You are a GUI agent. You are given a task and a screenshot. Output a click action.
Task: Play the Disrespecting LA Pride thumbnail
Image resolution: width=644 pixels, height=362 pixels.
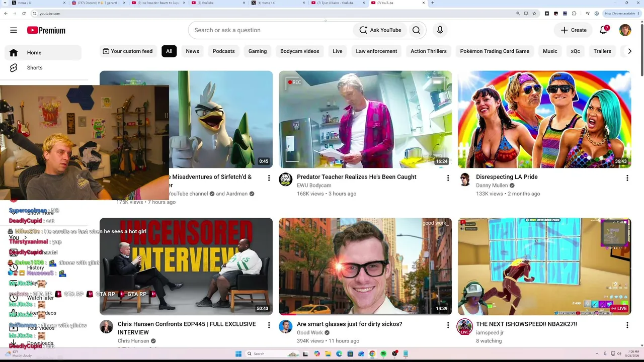point(544,119)
